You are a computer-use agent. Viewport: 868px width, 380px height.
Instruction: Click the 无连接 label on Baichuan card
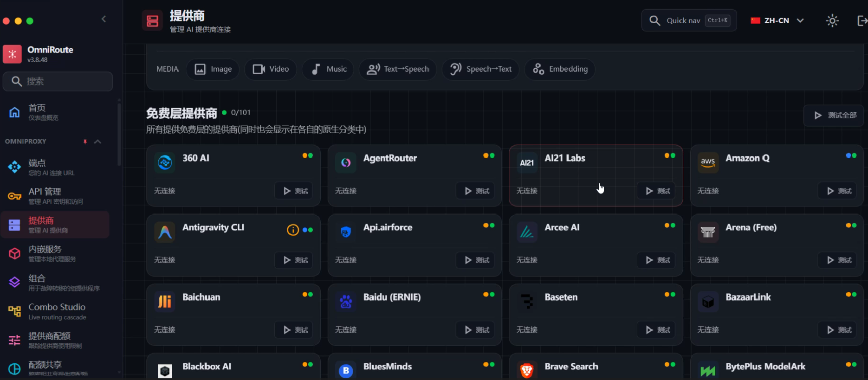(165, 330)
